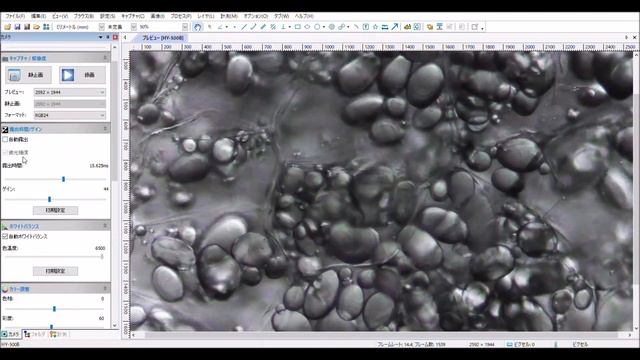This screenshot has width=640, height=360.
Task: Click the browse folder toolbar icon
Action: [x=37, y=27]
